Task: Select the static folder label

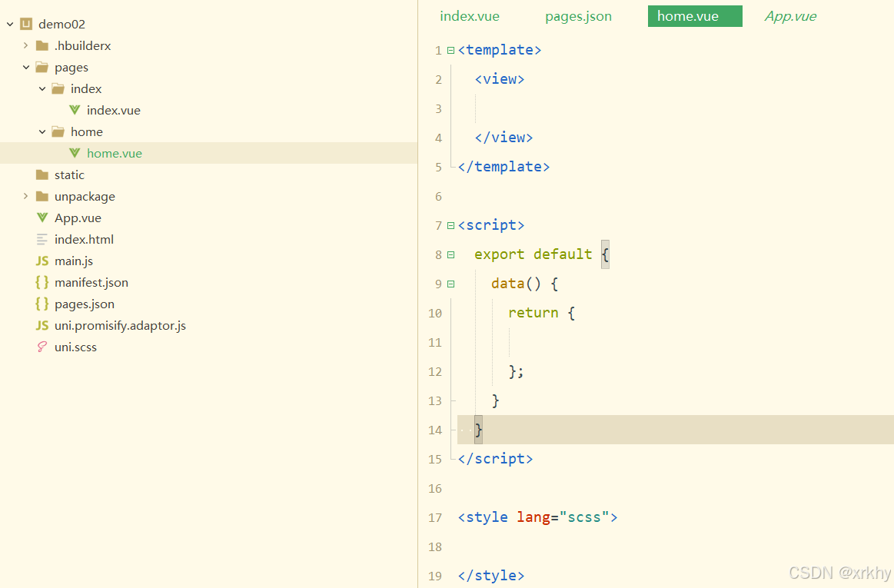Action: tap(69, 174)
